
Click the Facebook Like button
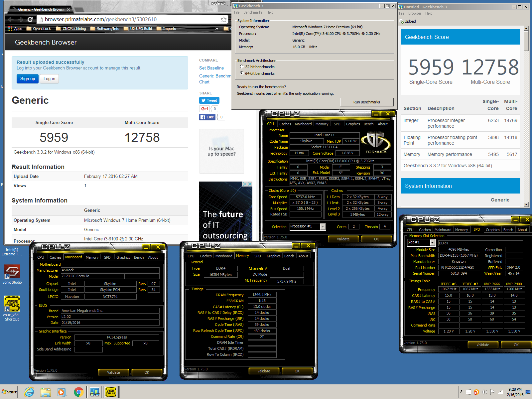coord(207,117)
